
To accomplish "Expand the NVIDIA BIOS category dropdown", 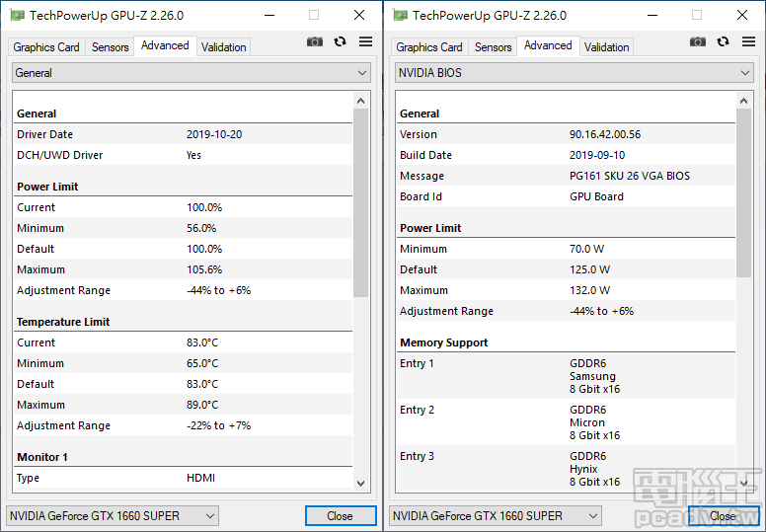I will click(574, 73).
